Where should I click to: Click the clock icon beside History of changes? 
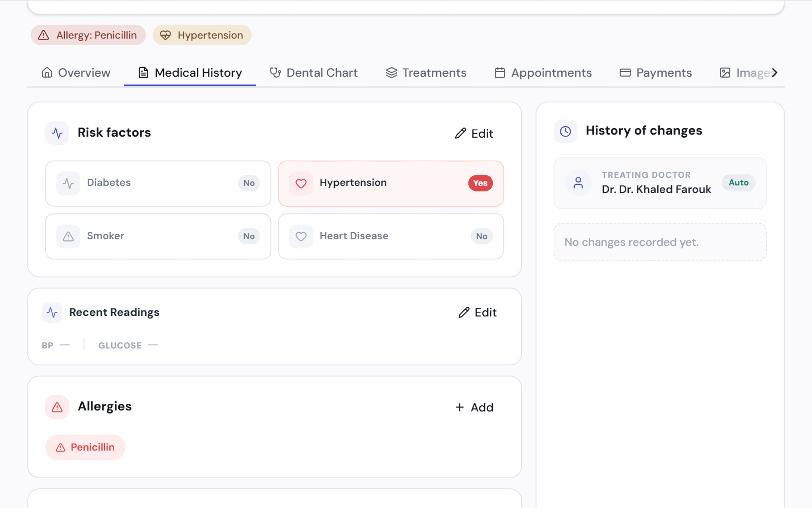pos(565,132)
